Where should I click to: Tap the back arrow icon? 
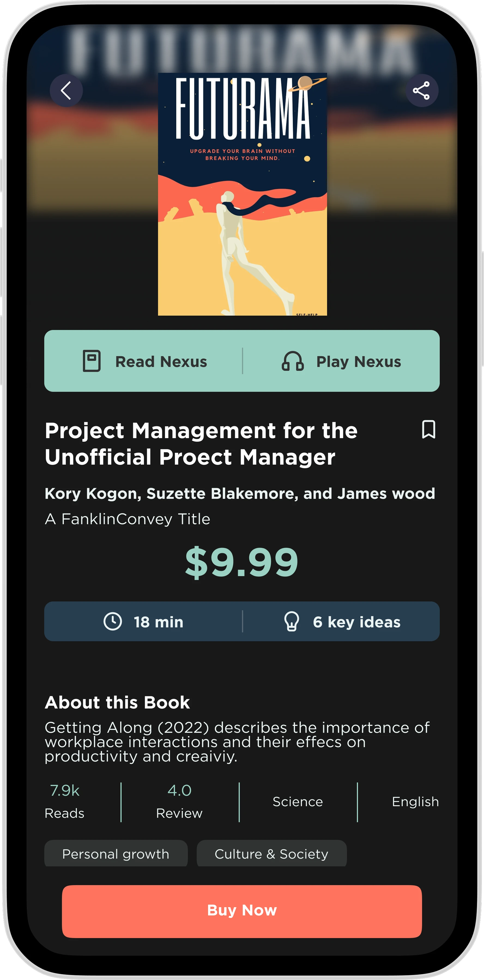point(66,91)
